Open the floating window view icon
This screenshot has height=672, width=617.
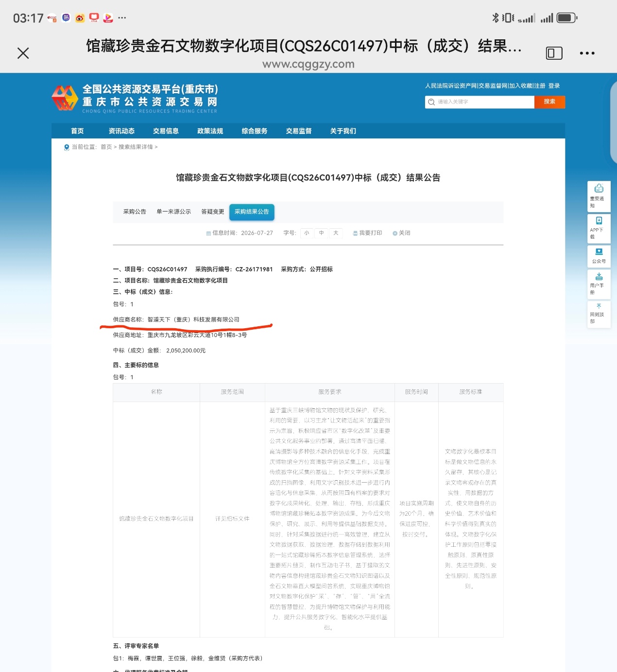pyautogui.click(x=554, y=53)
